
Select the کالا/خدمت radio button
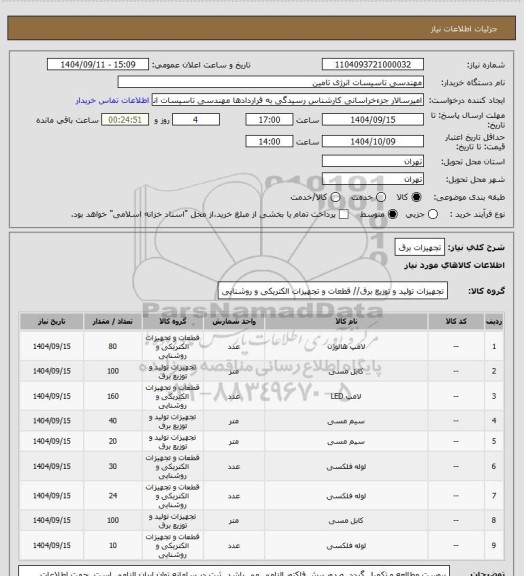point(335,197)
